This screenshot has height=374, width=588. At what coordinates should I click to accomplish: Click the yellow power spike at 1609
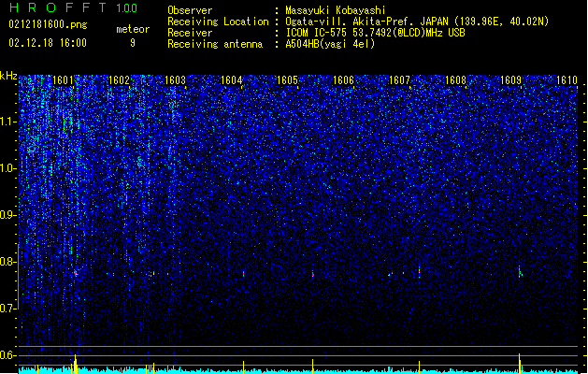click(x=520, y=363)
